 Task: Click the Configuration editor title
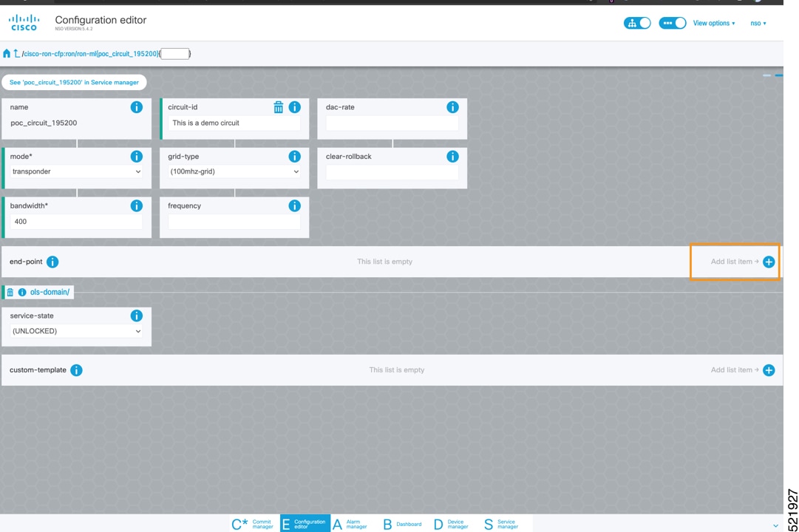pyautogui.click(x=101, y=20)
